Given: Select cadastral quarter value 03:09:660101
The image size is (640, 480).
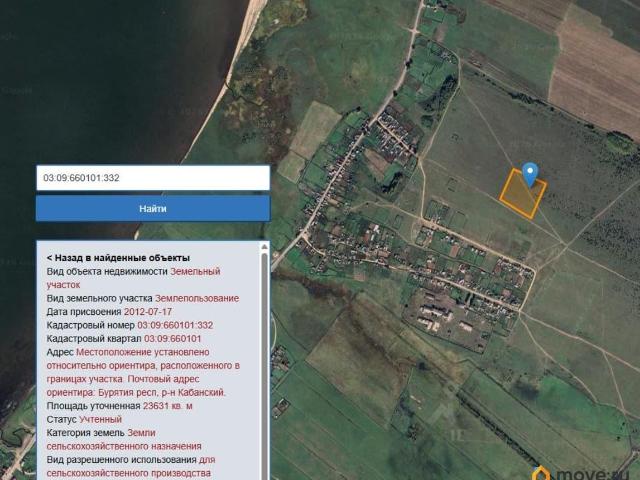Looking at the screenshot, I should (173, 339).
